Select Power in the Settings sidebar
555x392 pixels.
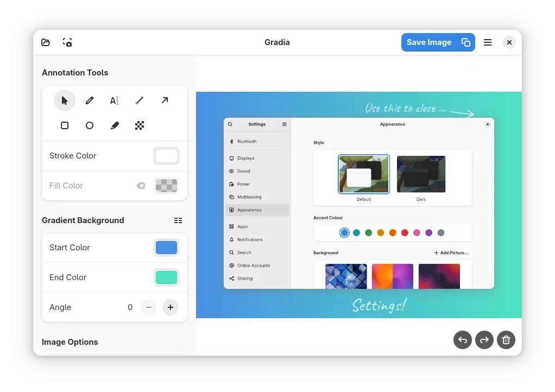tap(257, 184)
